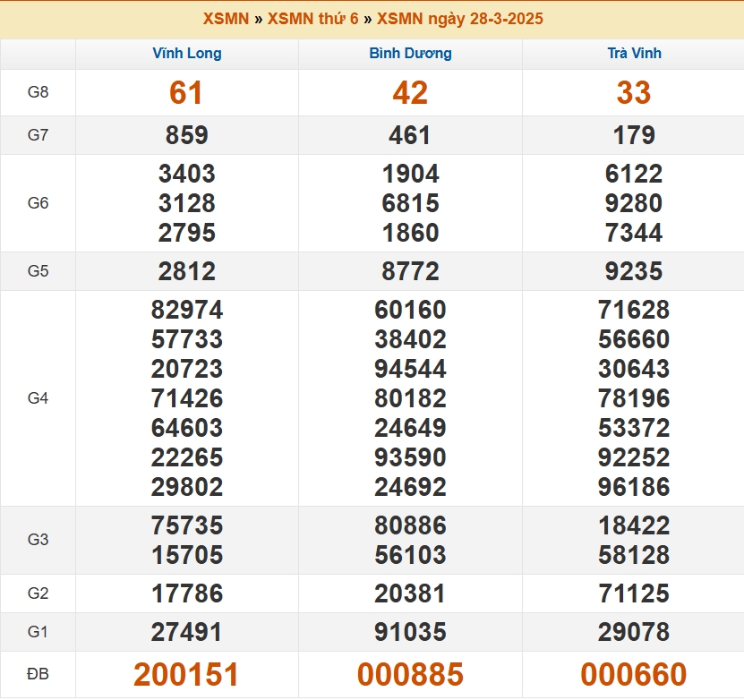Click G4 number 22265

(187, 457)
